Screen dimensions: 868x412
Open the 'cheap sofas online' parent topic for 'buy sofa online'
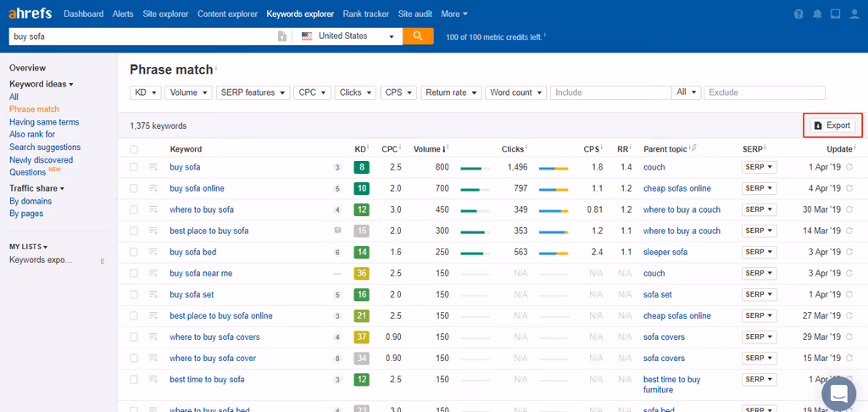pos(677,188)
